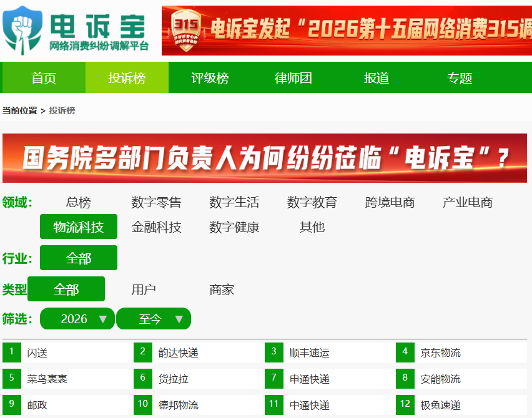The height and width of the screenshot is (418, 532).
Task: Open the rank 3 company 顺丰速运
Action: [309, 353]
